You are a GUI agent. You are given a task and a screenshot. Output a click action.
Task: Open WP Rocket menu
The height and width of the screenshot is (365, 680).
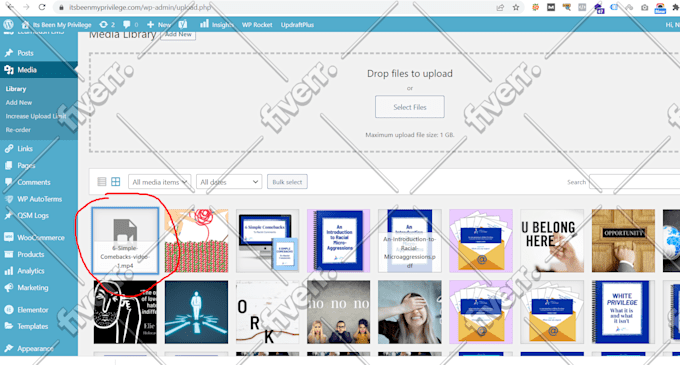pyautogui.click(x=257, y=25)
